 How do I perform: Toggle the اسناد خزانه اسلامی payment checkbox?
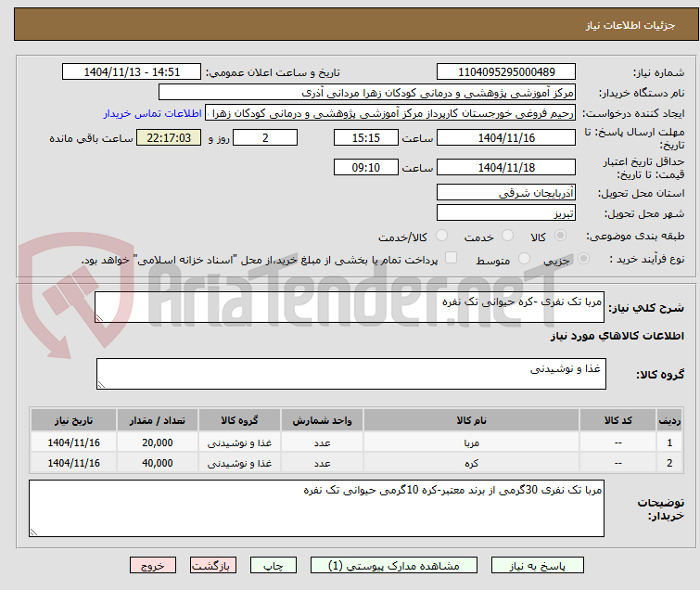click(x=452, y=258)
